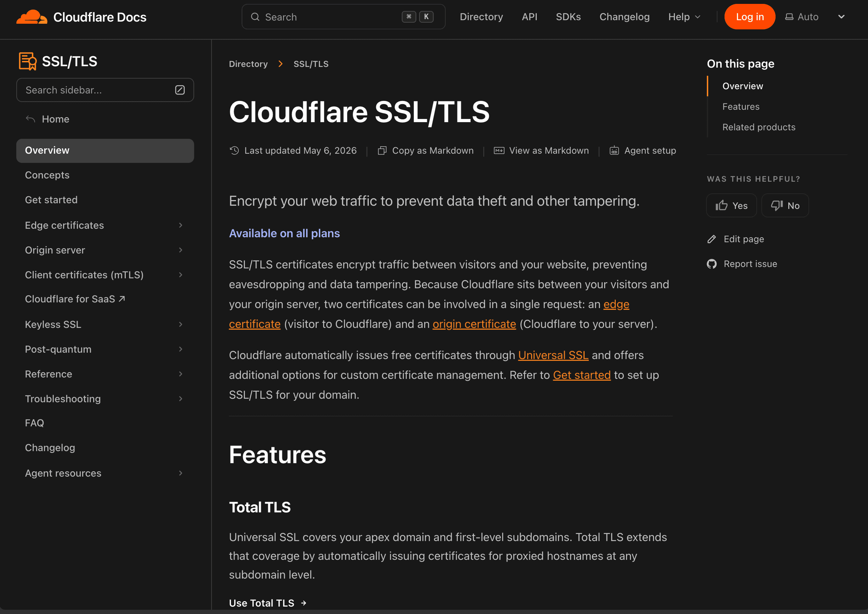Jump to Related products in On this page
Viewport: 868px width, 614px height.
click(x=759, y=127)
